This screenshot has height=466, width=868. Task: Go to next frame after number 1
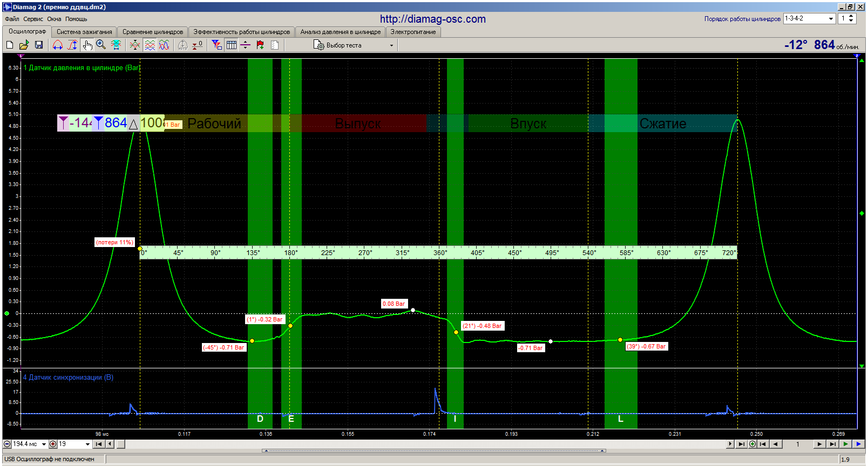(819, 444)
